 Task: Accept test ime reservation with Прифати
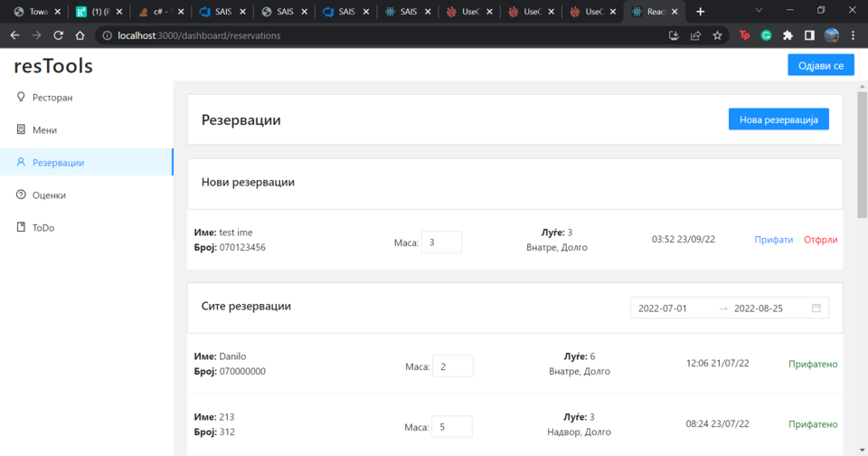[x=773, y=240]
